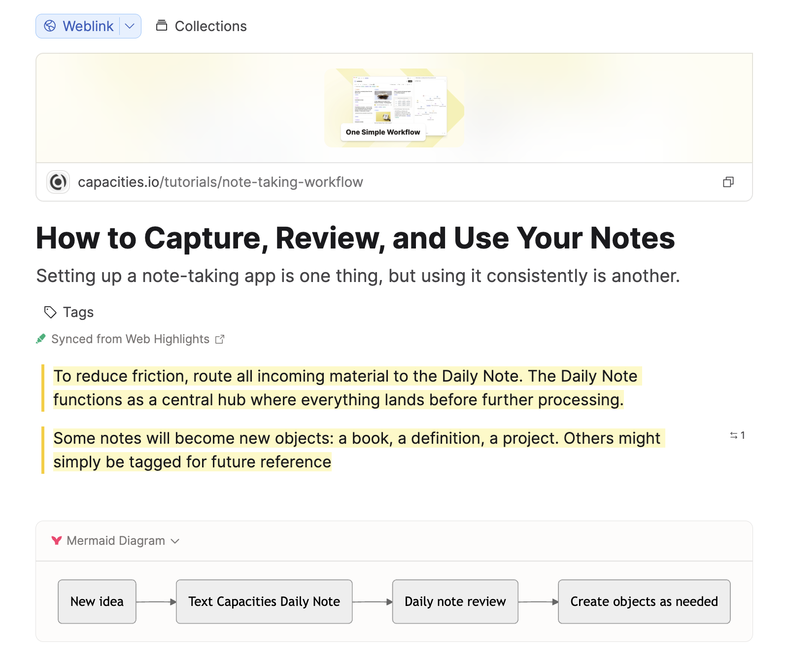The height and width of the screenshot is (672, 789).
Task: Click the tag icon next to Tags
Action: (x=50, y=312)
